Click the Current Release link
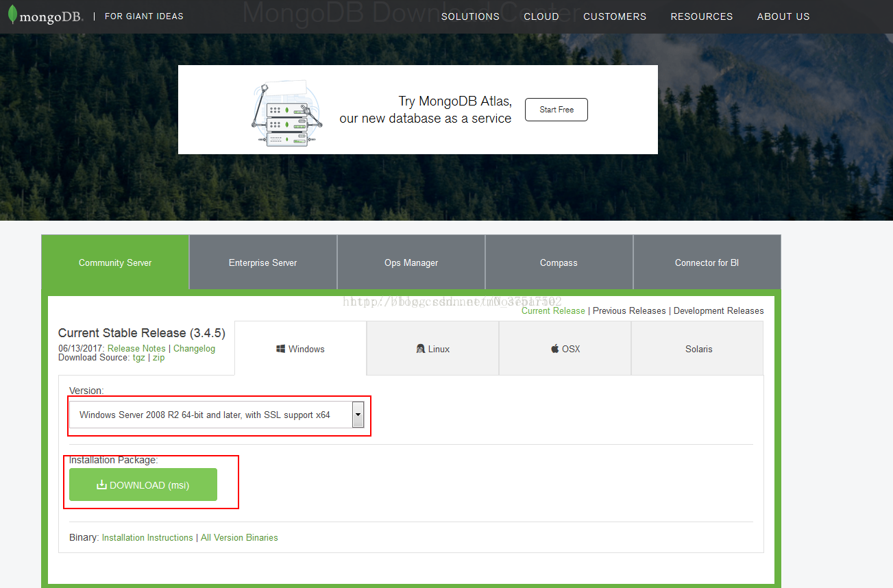This screenshot has height=588, width=893. (x=553, y=310)
